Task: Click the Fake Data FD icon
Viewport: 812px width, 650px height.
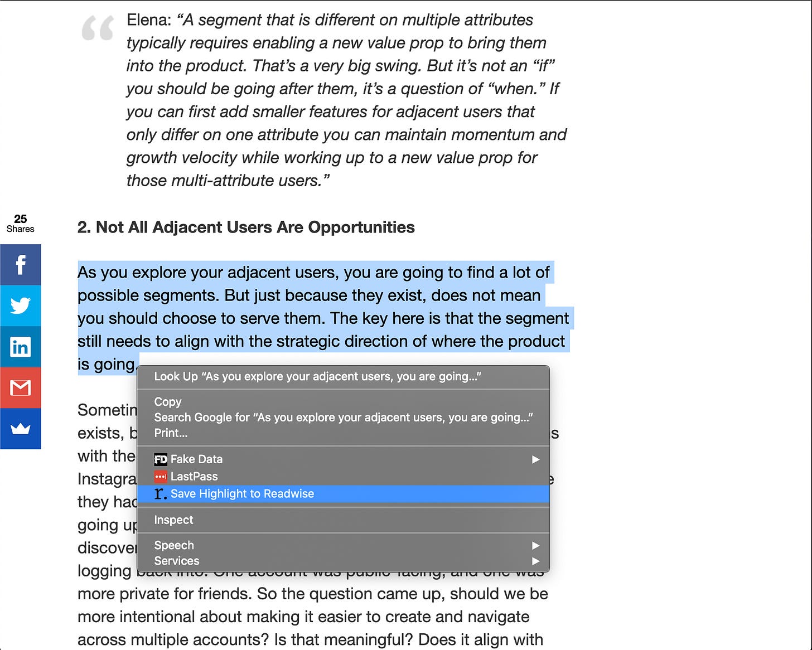Action: [161, 459]
